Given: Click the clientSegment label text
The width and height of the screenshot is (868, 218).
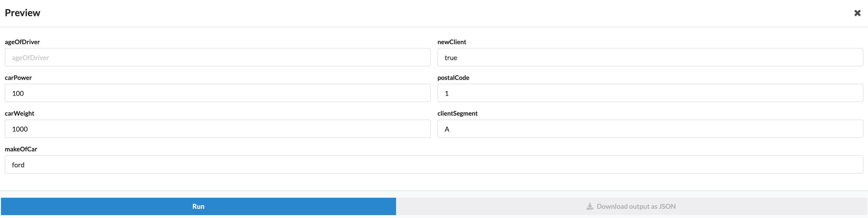Looking at the screenshot, I should (457, 113).
